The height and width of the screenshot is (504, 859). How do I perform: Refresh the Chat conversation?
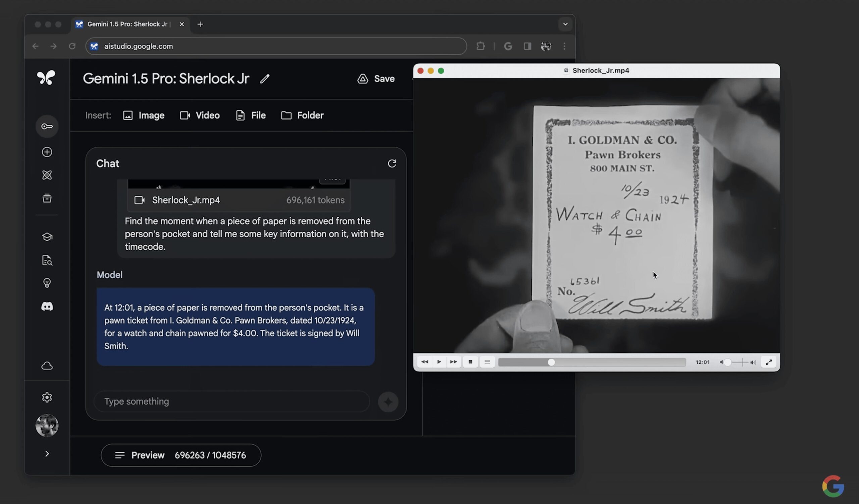pos(392,163)
